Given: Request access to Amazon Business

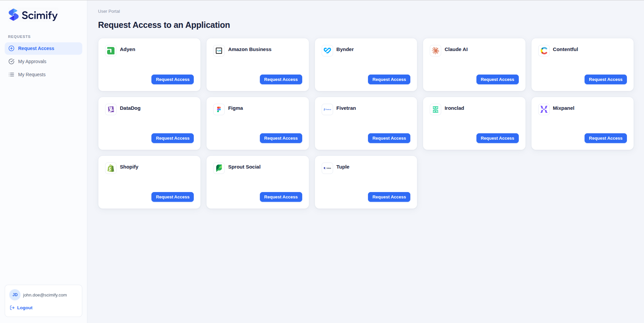Looking at the screenshot, I should coord(281,80).
